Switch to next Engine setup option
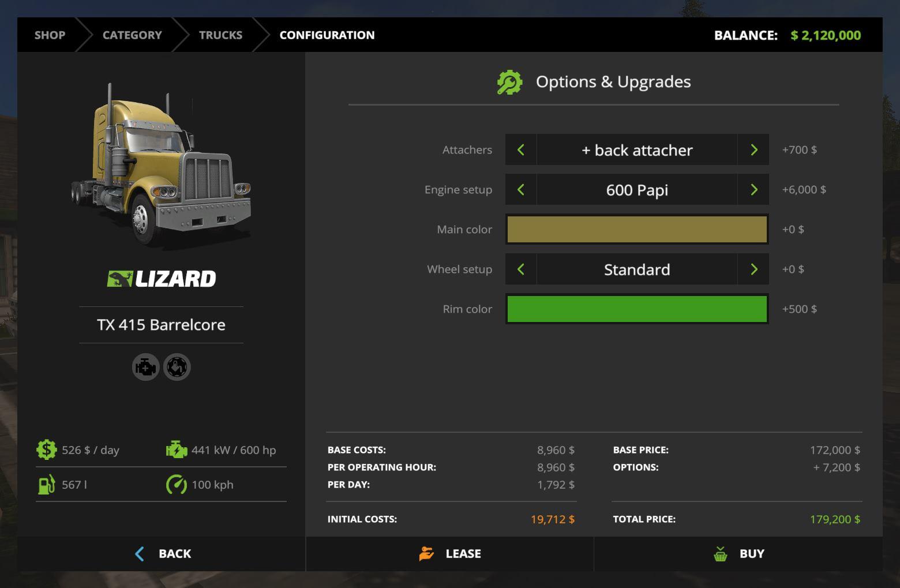Image resolution: width=900 pixels, height=588 pixels. (753, 190)
